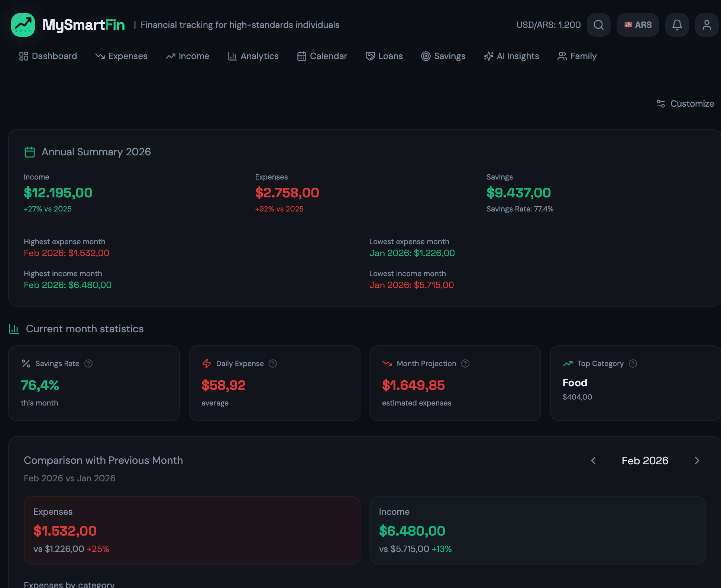Screen dimensions: 721x588
Task: Open the Customize panel
Action: click(x=685, y=104)
